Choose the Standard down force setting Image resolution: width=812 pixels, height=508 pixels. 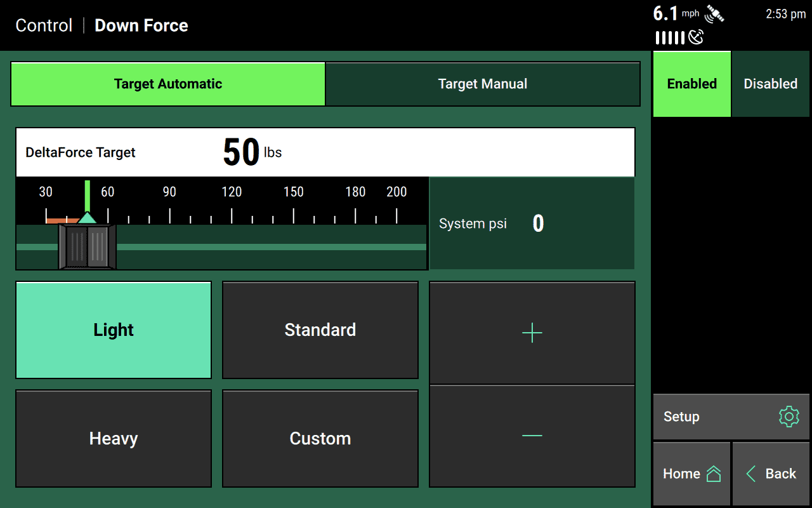(x=320, y=330)
